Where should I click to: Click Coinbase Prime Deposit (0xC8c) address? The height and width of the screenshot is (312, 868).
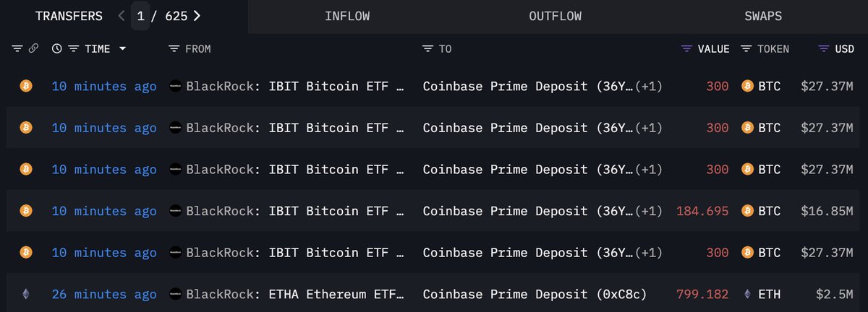(535, 295)
